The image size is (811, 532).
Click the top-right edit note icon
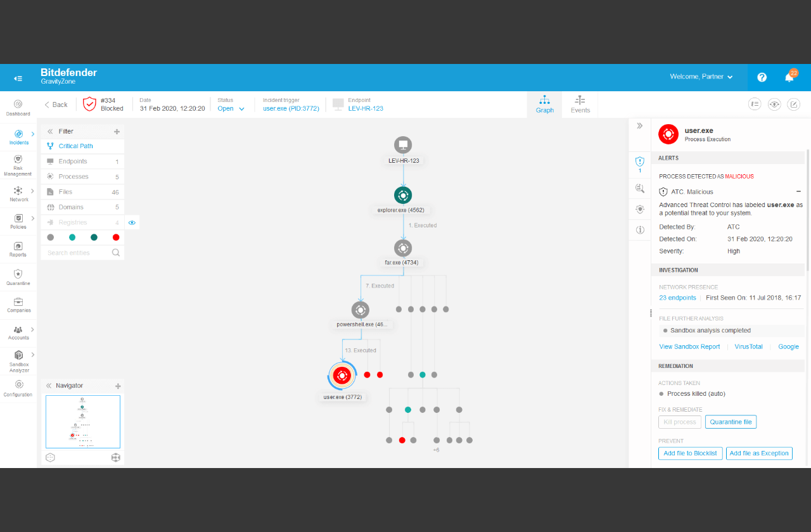point(794,104)
